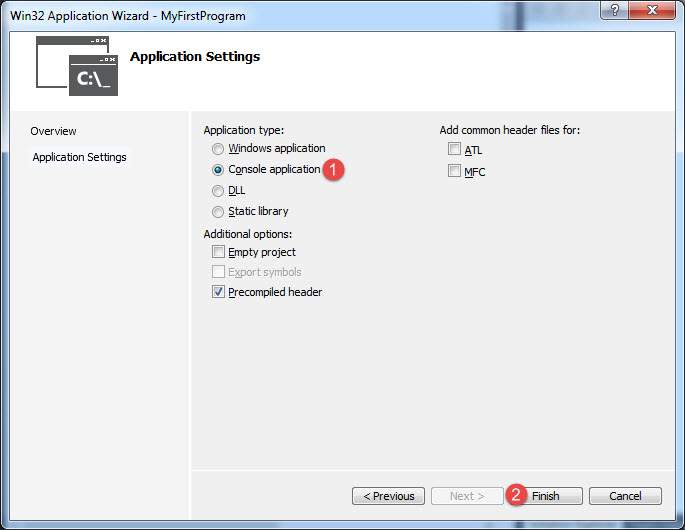Screen dimensions: 685x530
Task: Click the Application Settings heading
Action: coord(195,57)
